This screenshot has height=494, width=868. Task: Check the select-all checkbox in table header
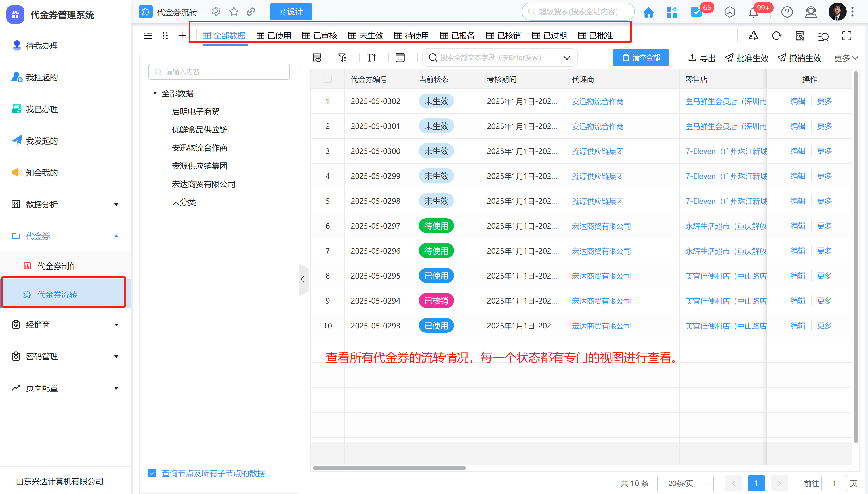[x=327, y=79]
